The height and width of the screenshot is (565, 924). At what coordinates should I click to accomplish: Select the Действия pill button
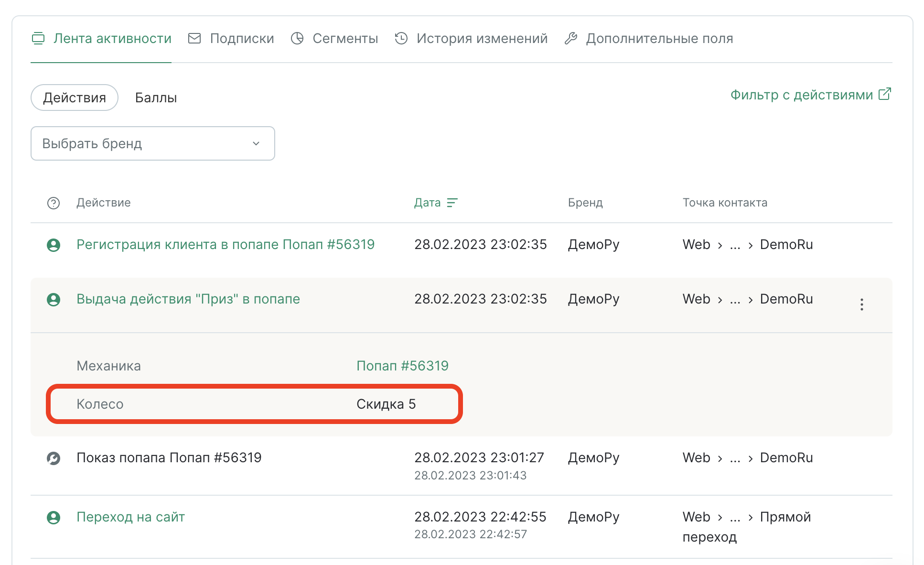click(x=75, y=98)
